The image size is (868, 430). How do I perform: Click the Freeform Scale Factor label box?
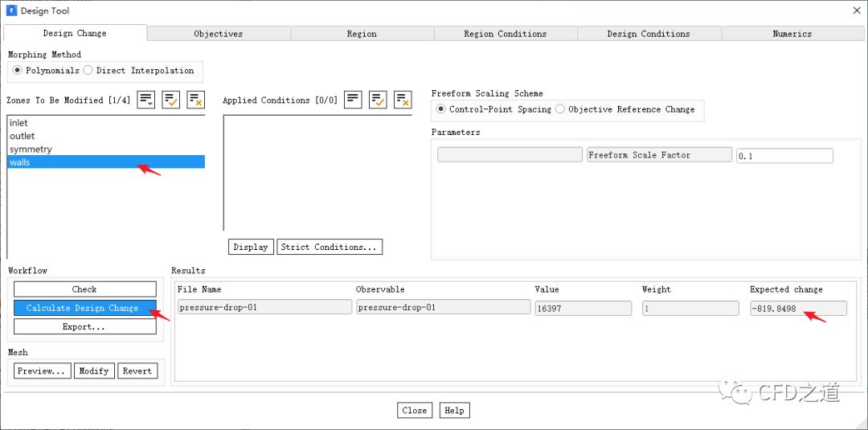click(659, 154)
